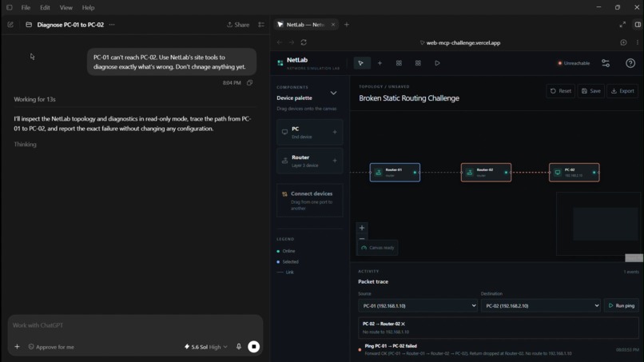Open the Edit menu

click(x=45, y=7)
